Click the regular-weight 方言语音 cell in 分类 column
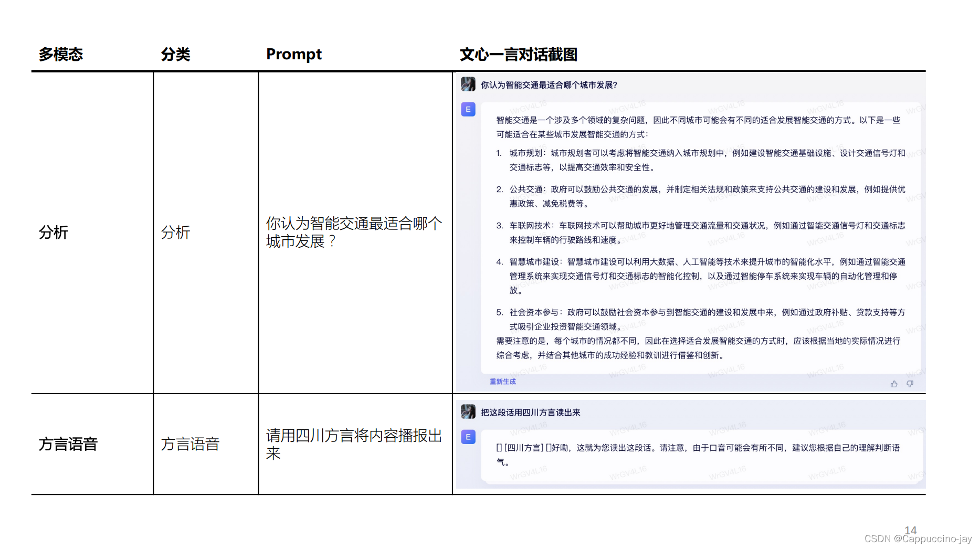This screenshot has width=980, height=549. 190,444
